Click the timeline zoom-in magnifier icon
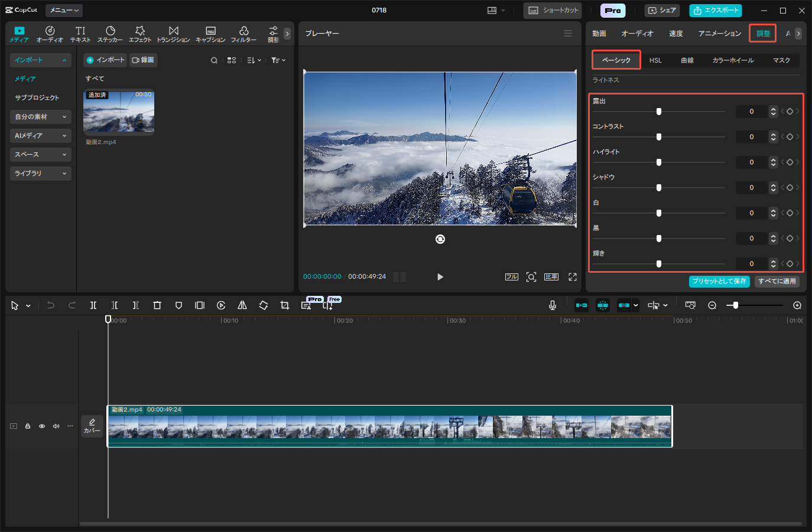 pyautogui.click(x=797, y=305)
